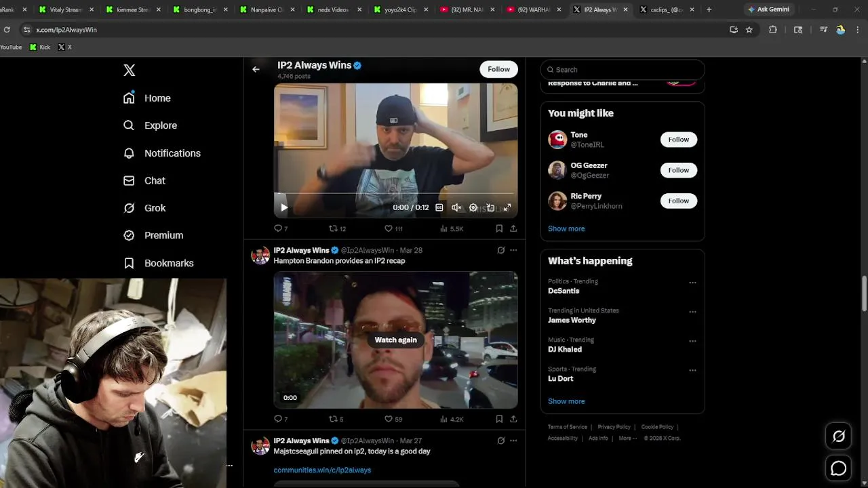Image resolution: width=868 pixels, height=488 pixels.
Task: Show more under What's happening
Action: (566, 401)
